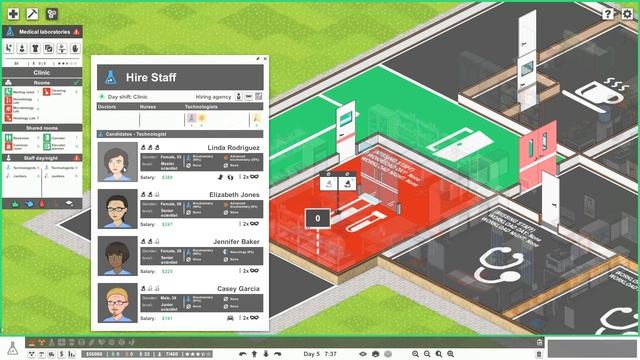The image size is (640, 360).
Task: Select Jennifer Baker portrait
Action: click(118, 256)
